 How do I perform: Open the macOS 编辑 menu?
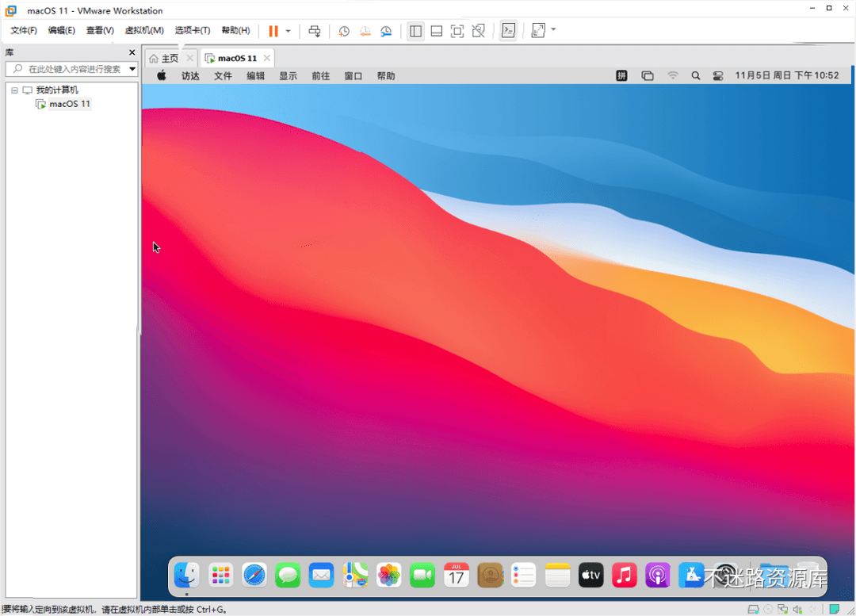[255, 76]
